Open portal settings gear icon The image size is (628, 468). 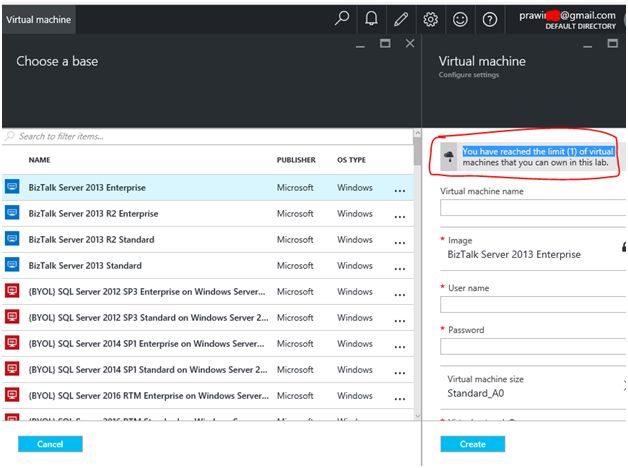tap(431, 19)
